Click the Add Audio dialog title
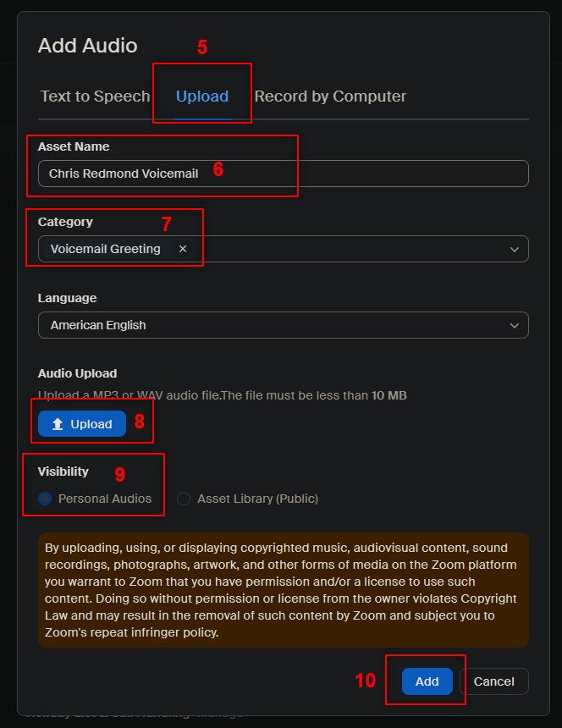 [x=88, y=46]
